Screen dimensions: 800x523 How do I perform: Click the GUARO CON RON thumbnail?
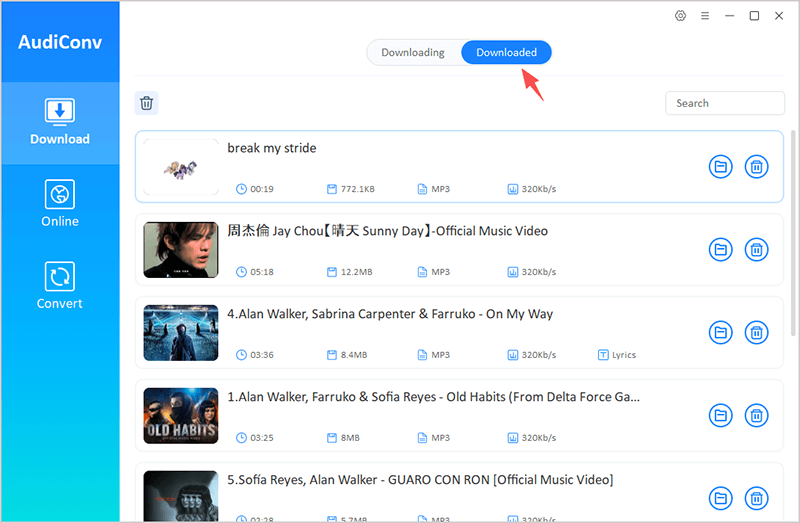[181, 496]
